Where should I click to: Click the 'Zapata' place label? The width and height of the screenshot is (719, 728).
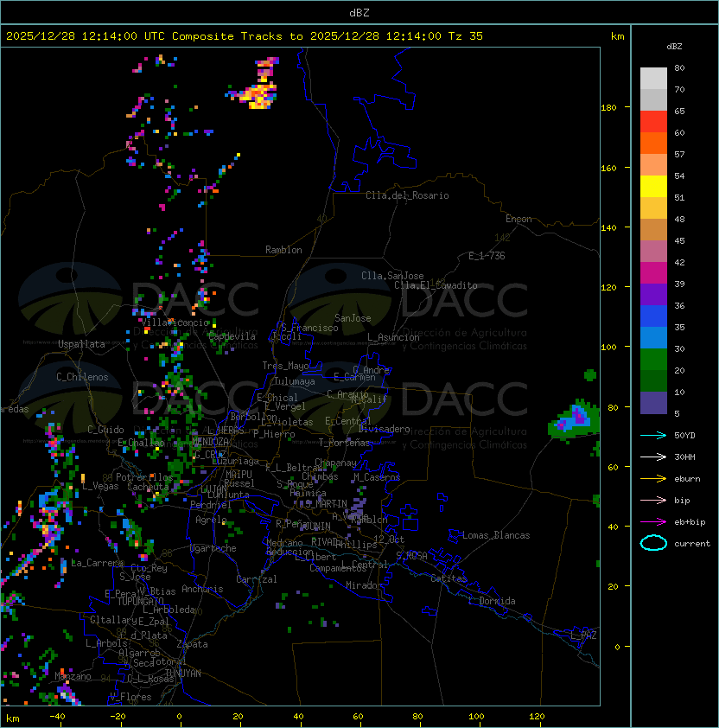(192, 644)
